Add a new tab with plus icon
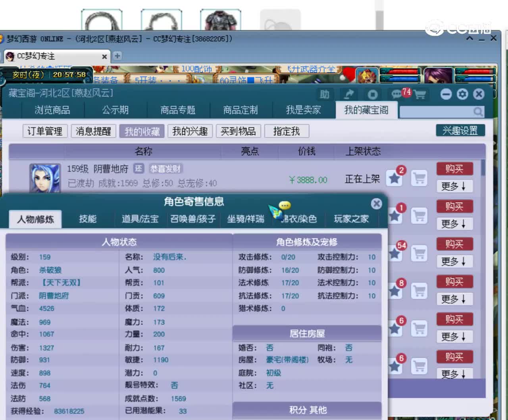508x420 pixels. click(117, 56)
